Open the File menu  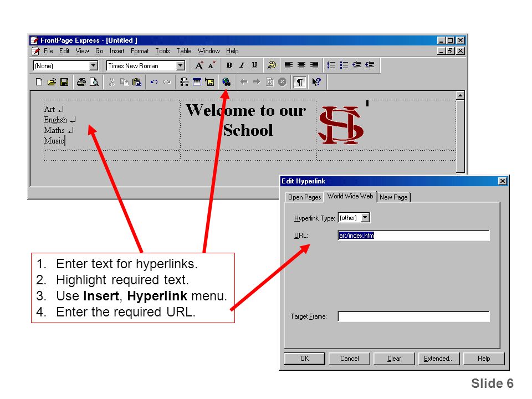point(48,51)
